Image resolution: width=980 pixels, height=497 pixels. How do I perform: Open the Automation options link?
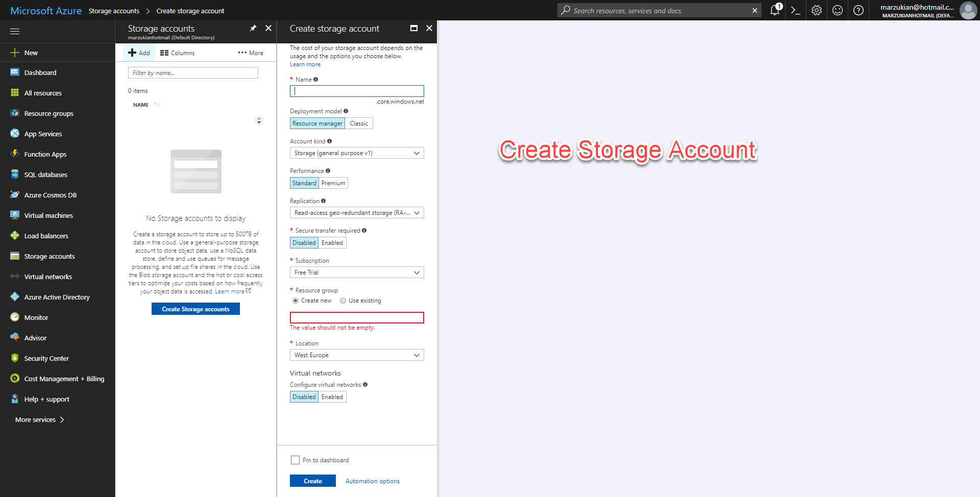tap(372, 481)
